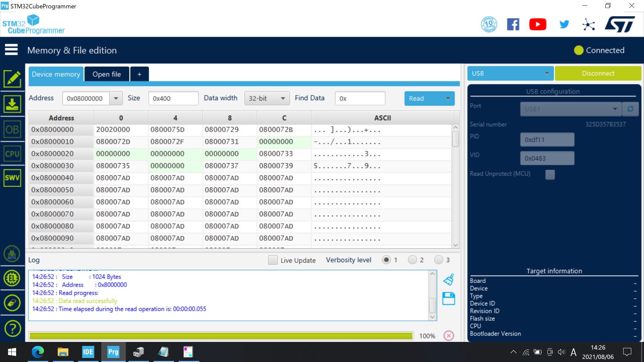The image size is (644, 362).
Task: Select cell 08000733
Action: (x=284, y=154)
